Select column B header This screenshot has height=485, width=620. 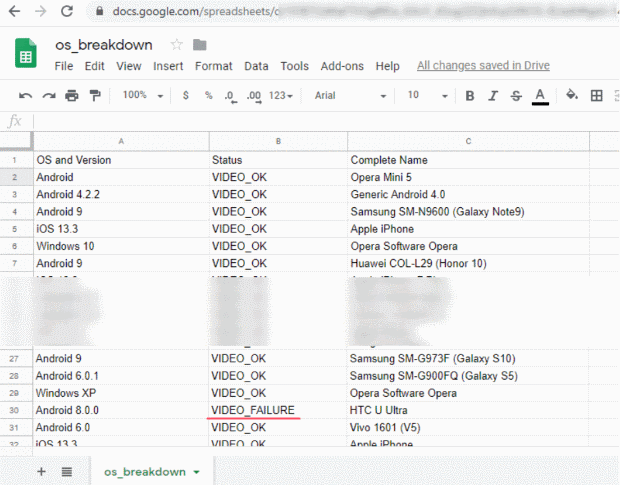pos(278,141)
